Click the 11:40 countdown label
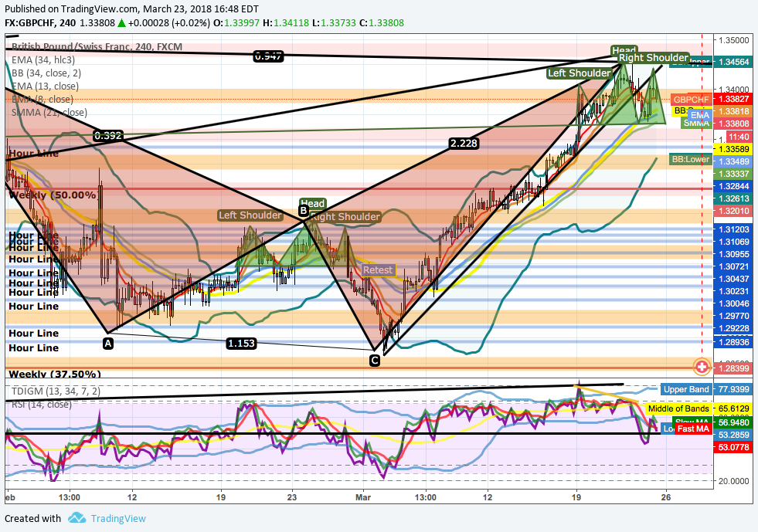 [738, 137]
